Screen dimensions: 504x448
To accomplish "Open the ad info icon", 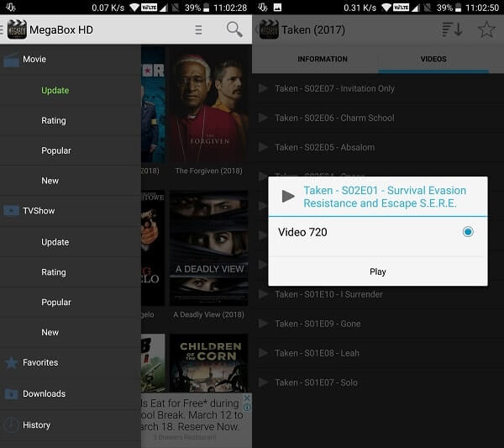I will point(247,407).
